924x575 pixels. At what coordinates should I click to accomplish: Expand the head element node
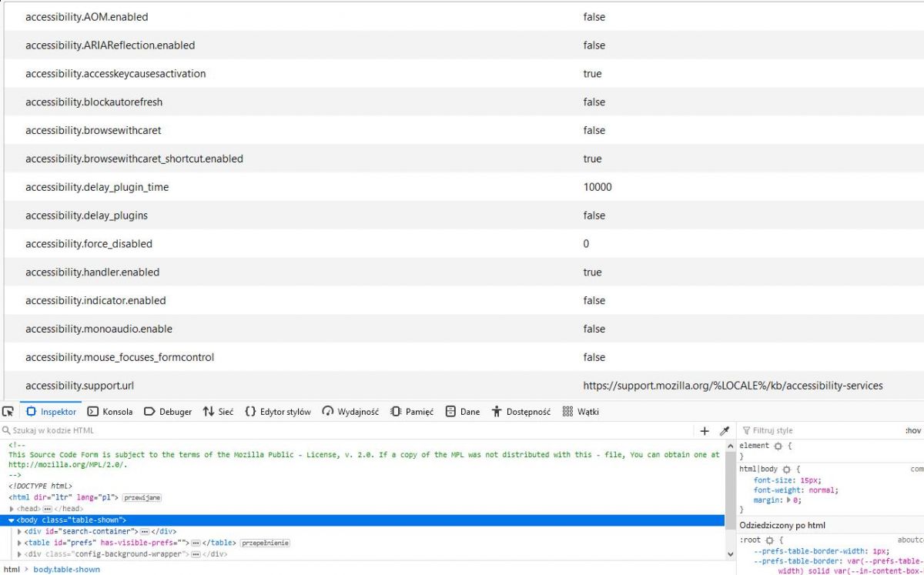click(12, 509)
